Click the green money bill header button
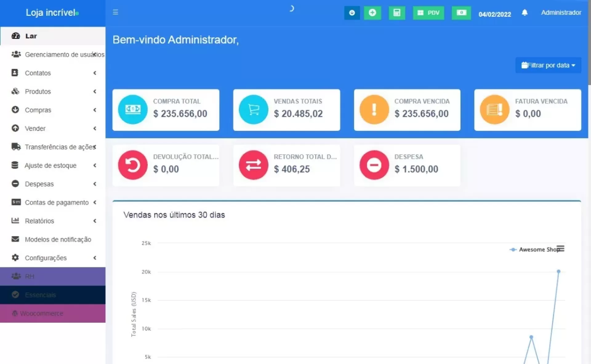The image size is (591, 364). click(x=461, y=13)
